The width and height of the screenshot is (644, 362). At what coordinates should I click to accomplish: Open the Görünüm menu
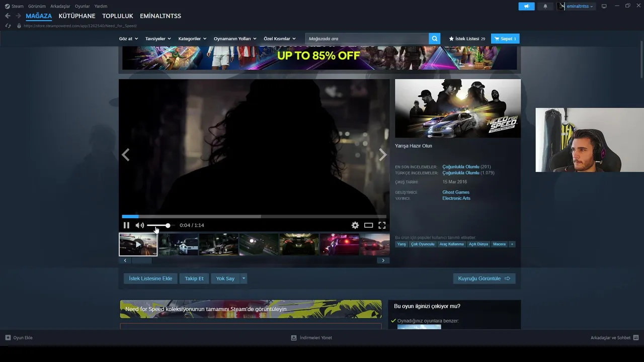click(37, 6)
